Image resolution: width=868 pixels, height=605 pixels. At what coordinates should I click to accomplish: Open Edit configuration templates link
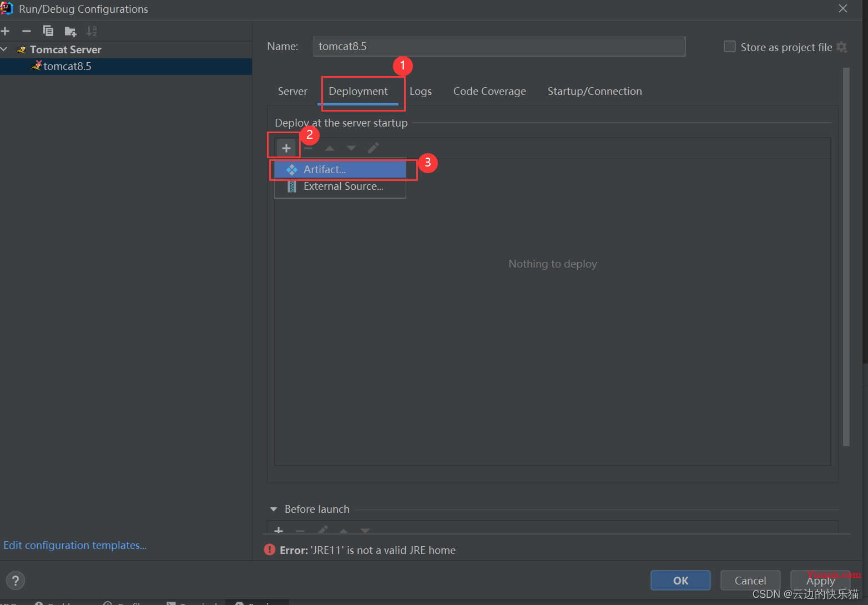coord(75,545)
